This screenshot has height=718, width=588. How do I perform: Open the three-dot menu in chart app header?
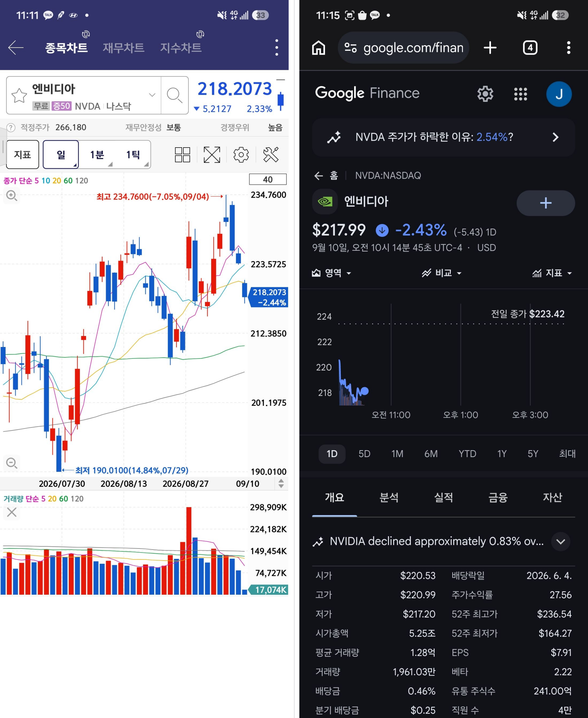pos(277,47)
